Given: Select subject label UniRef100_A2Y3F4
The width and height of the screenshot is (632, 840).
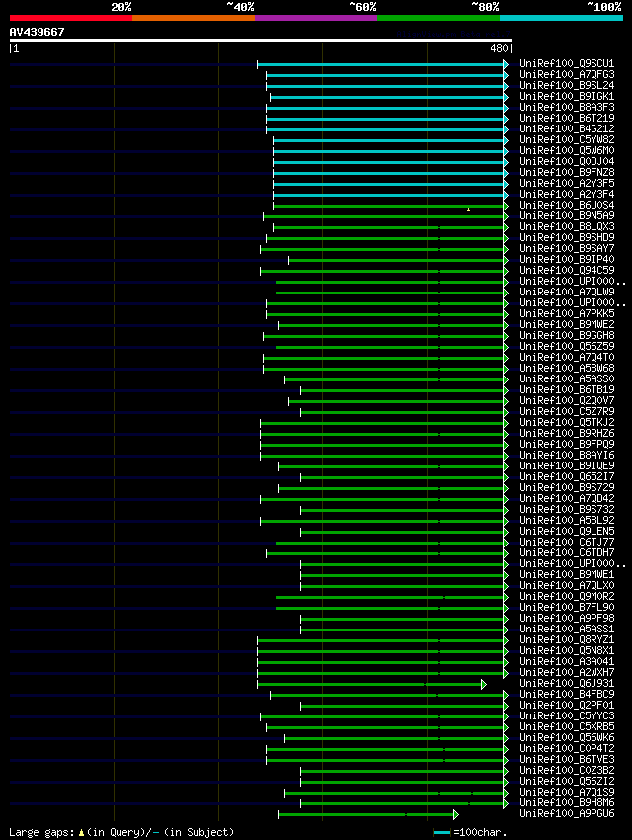Looking at the screenshot, I should [x=567, y=194].
